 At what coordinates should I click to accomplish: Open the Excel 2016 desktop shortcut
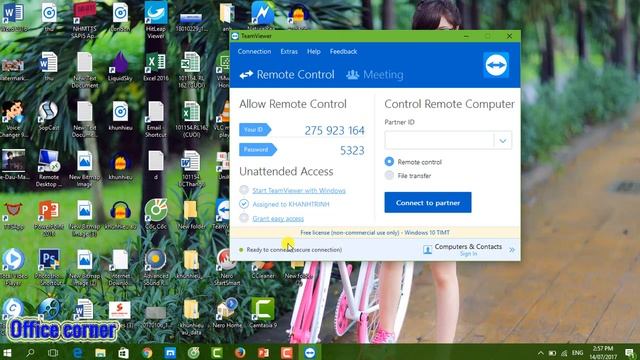156,67
